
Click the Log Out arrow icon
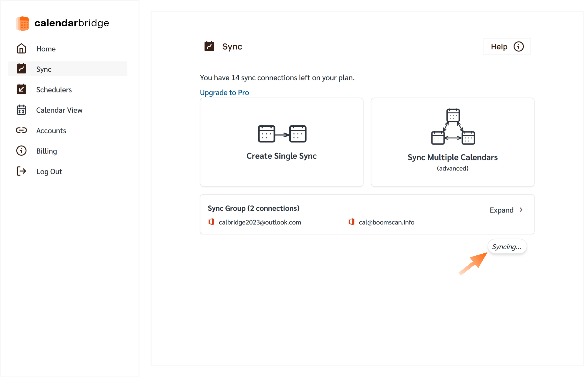click(x=21, y=171)
